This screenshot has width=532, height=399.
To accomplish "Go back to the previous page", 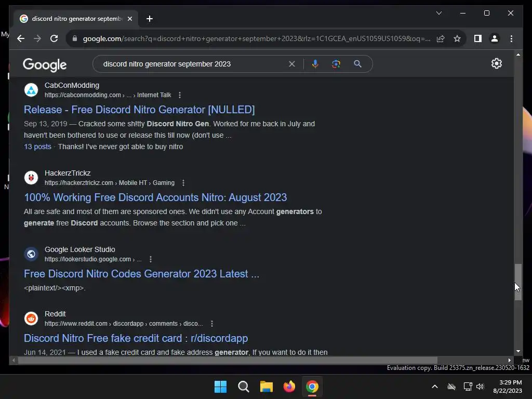I will 21,38.
